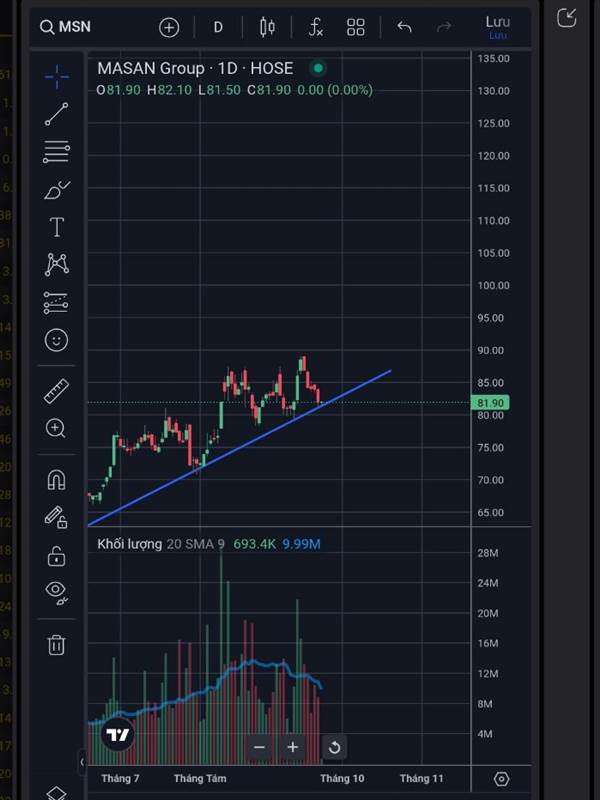The image size is (600, 800).
Task: Click the collapse arrow icon at top right
Action: coord(566,18)
